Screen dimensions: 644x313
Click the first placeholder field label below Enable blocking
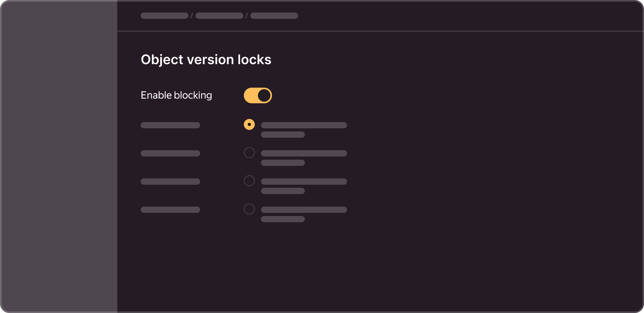click(x=170, y=125)
